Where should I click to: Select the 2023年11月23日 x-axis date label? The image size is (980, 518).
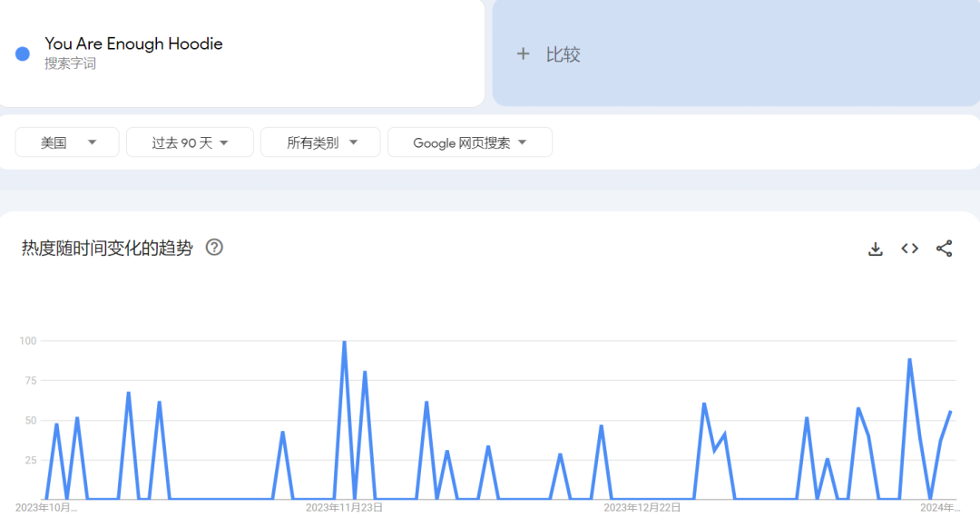(344, 508)
